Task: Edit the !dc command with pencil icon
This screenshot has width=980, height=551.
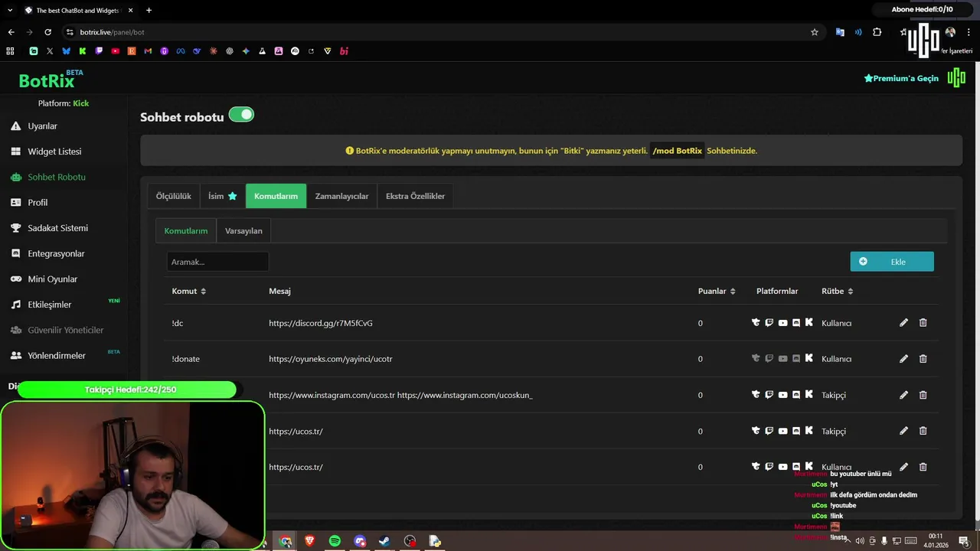Action: 903,323
